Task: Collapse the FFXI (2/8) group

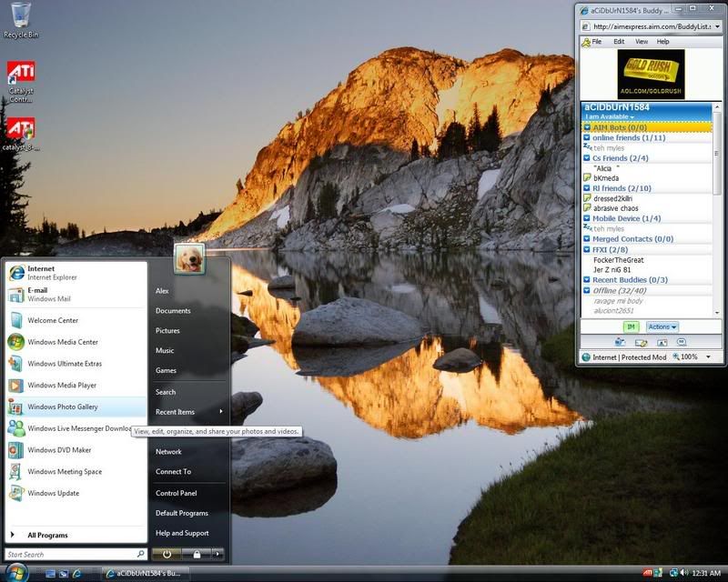Action: (x=587, y=250)
